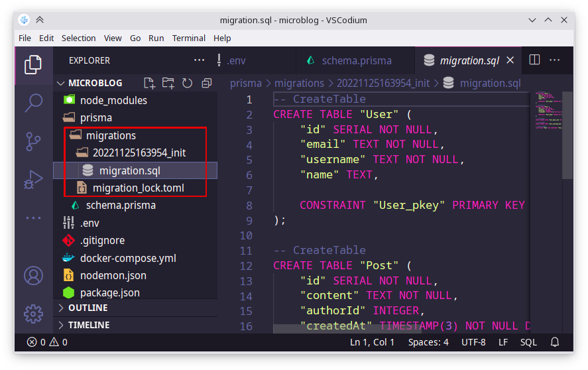Open the Run and Debug view
Viewport: 588px width, 370px height.
click(33, 180)
